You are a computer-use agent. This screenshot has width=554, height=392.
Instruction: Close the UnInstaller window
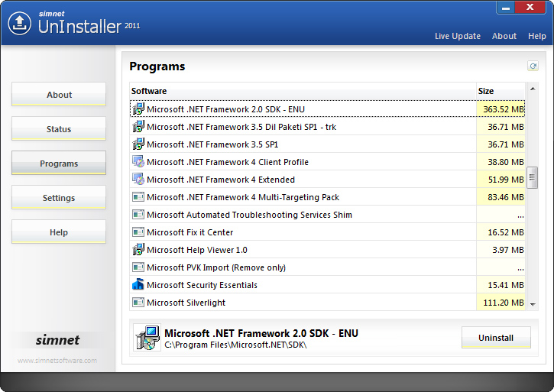530,7
